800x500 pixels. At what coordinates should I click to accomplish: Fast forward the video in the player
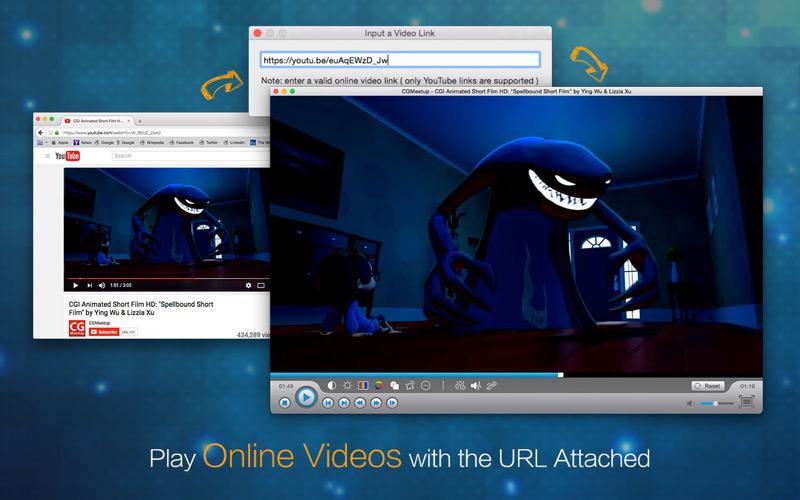376,403
